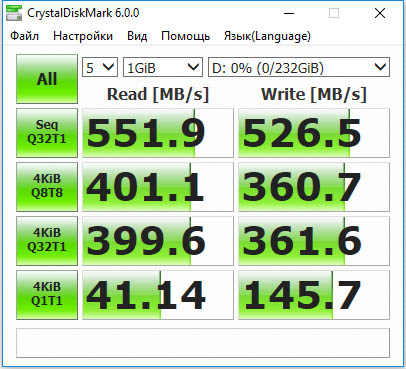Select the 4KiB Q8T8 read result 401.1
This screenshot has width=406, height=369.
tap(158, 187)
